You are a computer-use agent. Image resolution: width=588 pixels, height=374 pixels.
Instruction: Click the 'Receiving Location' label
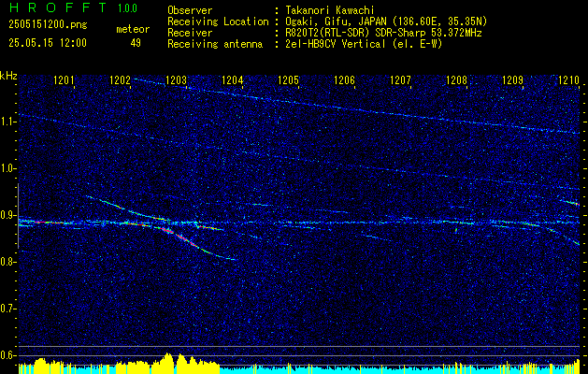218,22
